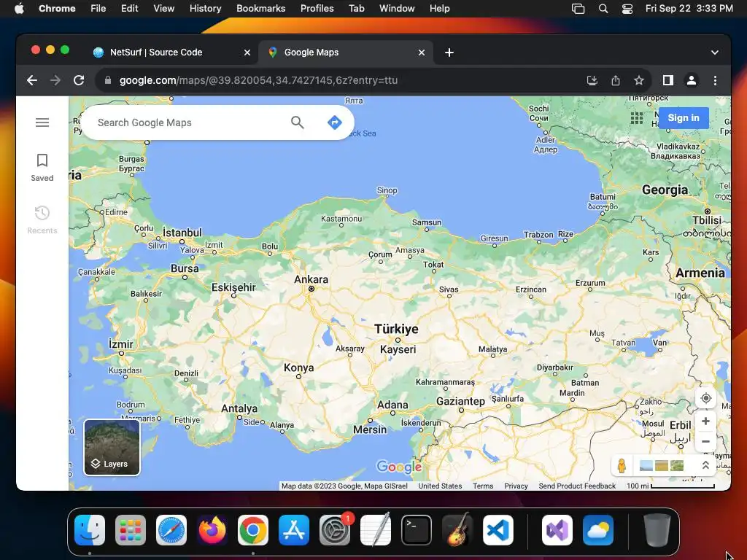Click the search magnifier in Google Maps
Image resolution: width=747 pixels, height=560 pixels.
point(298,122)
